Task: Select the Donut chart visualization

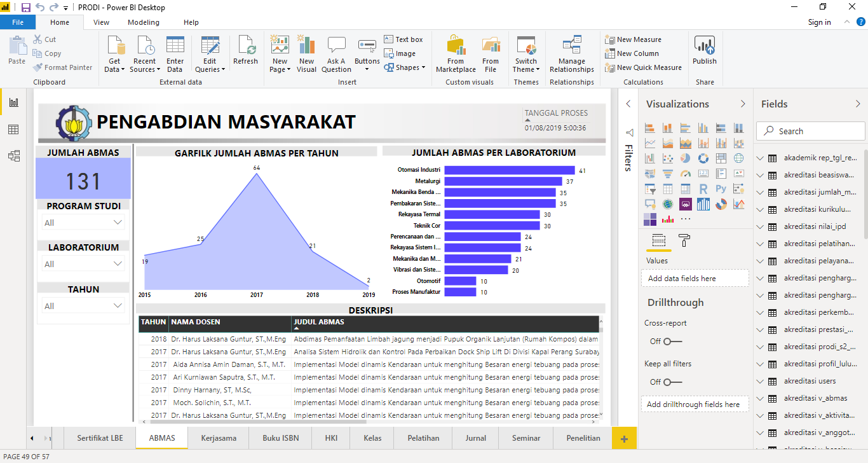Action: coord(703,158)
